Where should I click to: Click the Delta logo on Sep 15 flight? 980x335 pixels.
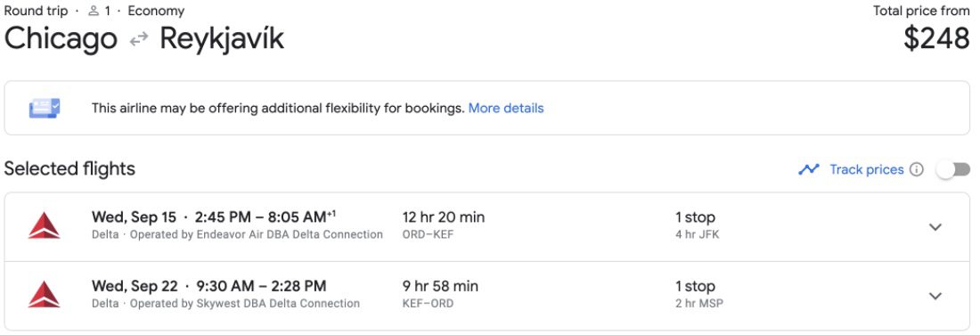point(44,225)
